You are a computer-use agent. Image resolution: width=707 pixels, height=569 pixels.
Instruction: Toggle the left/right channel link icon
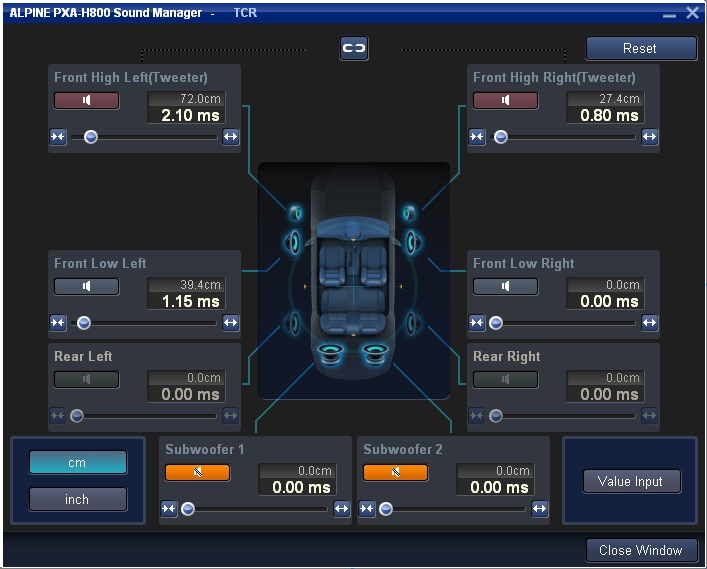pos(354,48)
